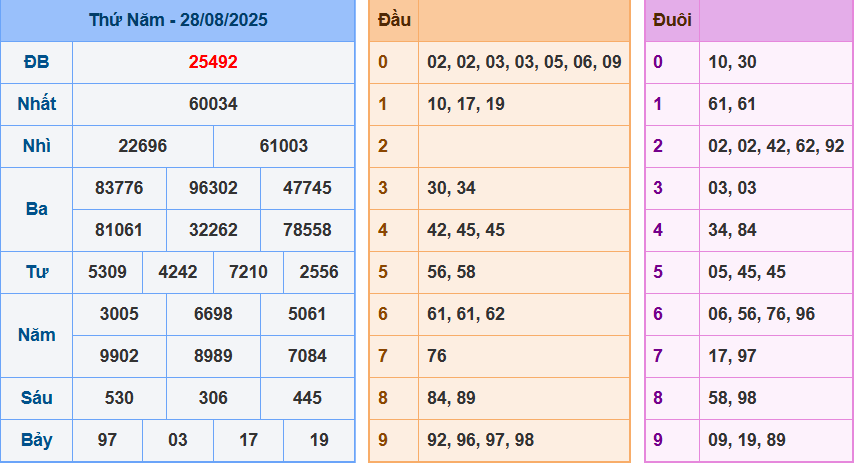Click the Năm prize number 7084
The image size is (854, 465).
point(307,356)
